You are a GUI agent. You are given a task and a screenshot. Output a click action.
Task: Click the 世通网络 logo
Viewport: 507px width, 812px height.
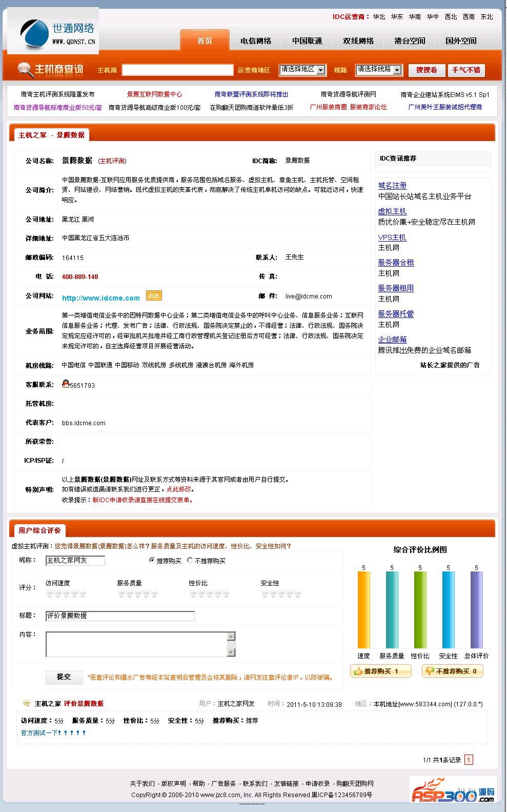tap(53, 31)
